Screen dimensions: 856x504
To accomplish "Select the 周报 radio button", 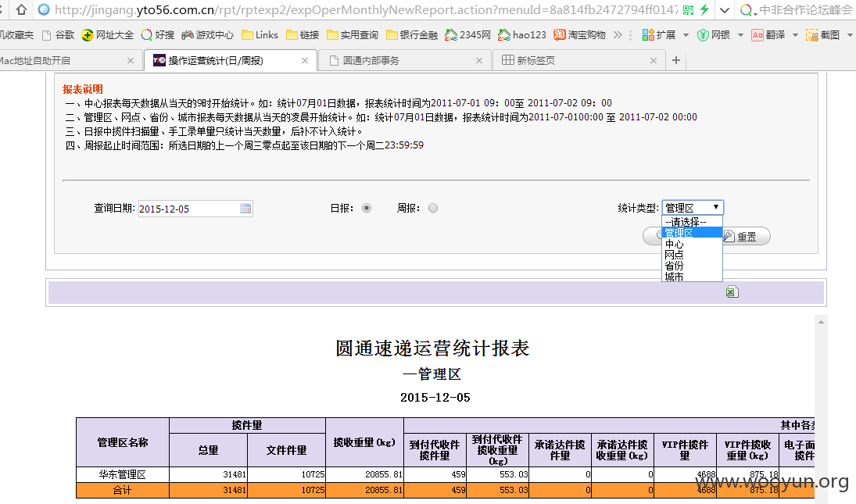I will (433, 208).
